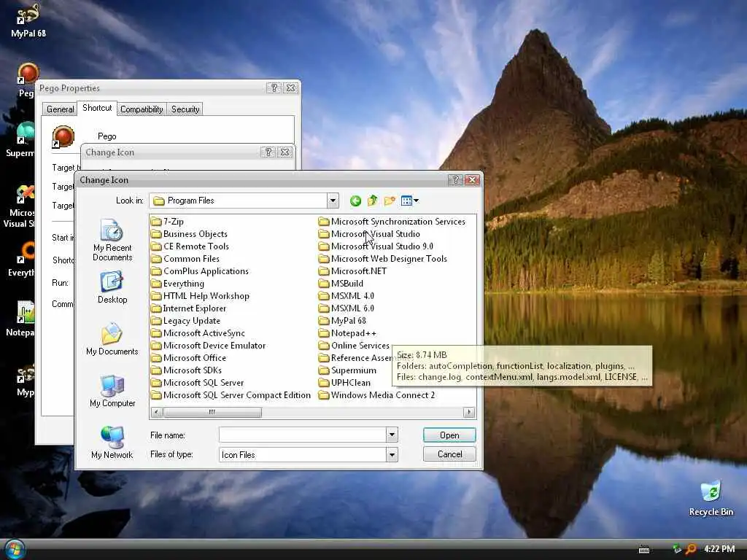Select the Everything folder
Screen dimensions: 747x560
pos(178,284)
